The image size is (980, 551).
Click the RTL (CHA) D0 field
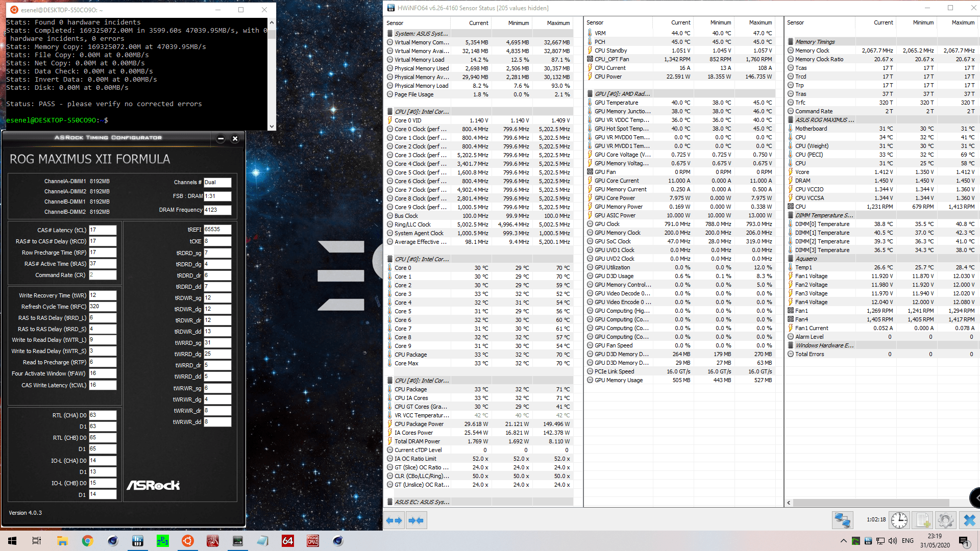[103, 415]
